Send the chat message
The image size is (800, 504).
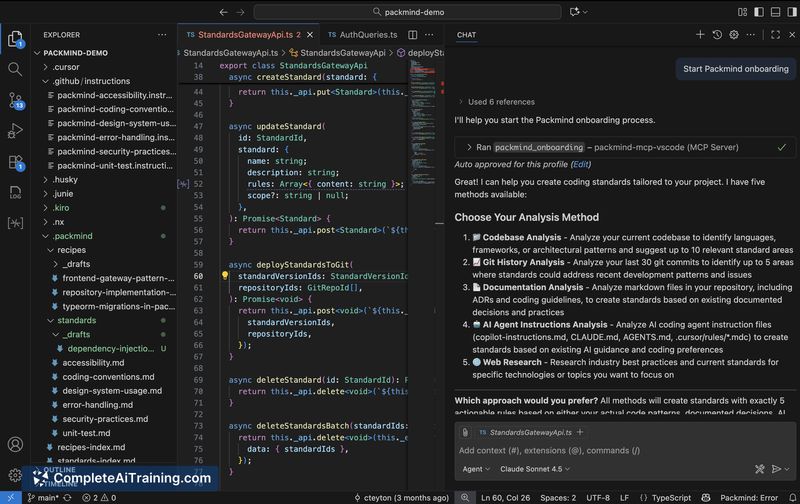(776, 469)
